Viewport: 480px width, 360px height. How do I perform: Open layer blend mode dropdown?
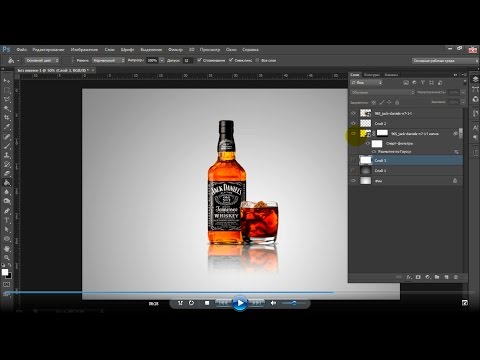click(x=383, y=92)
